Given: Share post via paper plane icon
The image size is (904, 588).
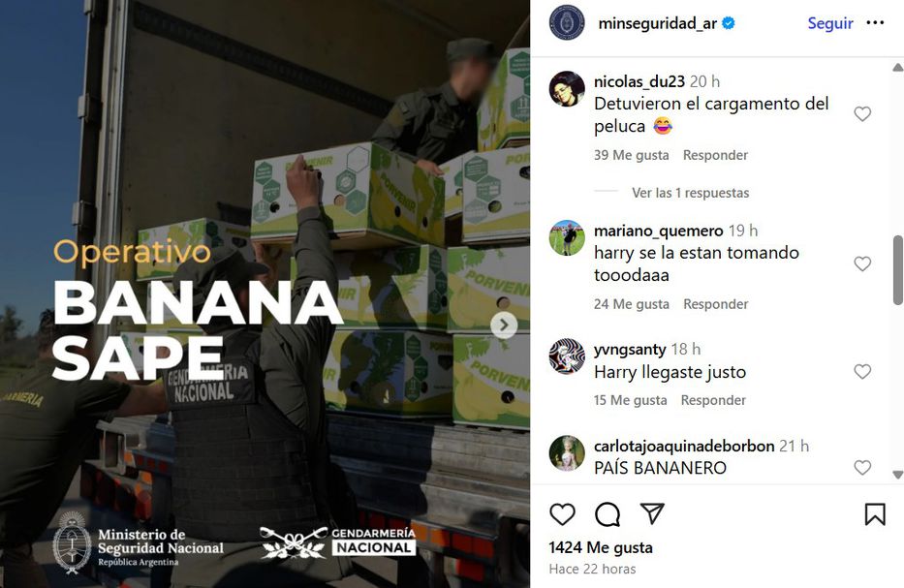Looking at the screenshot, I should click(652, 513).
